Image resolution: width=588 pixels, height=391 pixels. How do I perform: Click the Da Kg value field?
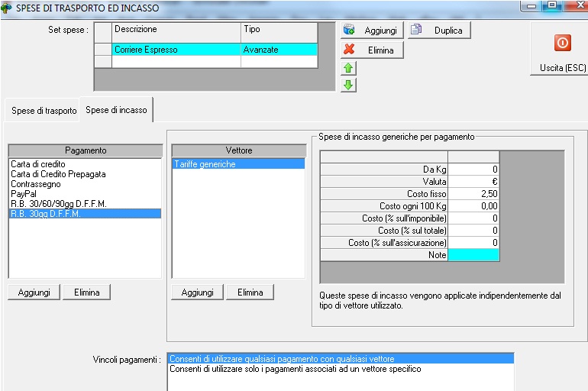[x=473, y=170]
